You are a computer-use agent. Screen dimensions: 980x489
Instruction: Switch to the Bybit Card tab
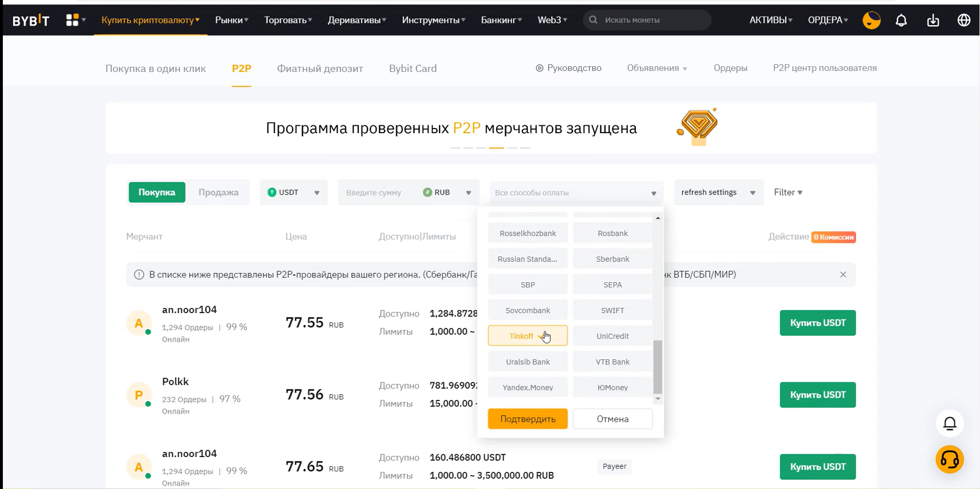tap(413, 69)
